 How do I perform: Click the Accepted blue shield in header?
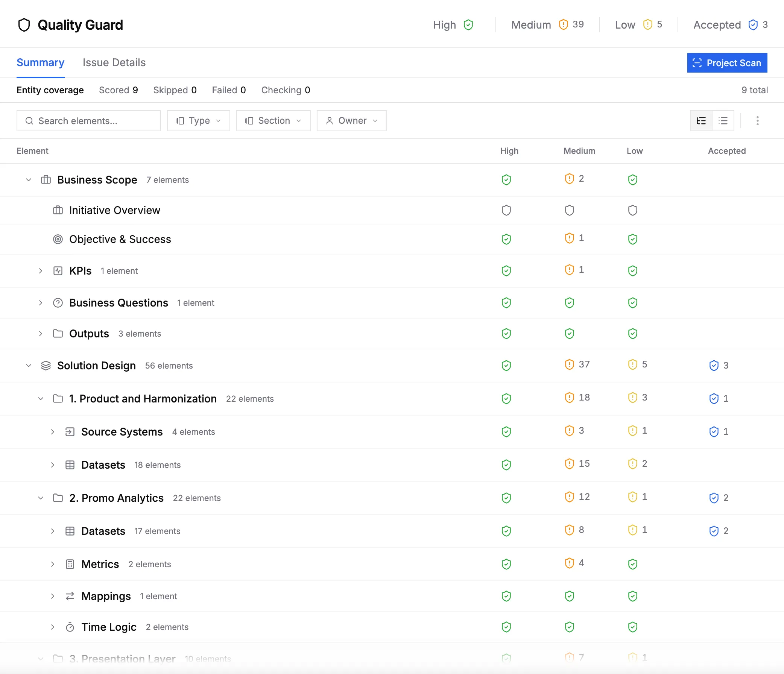point(753,24)
